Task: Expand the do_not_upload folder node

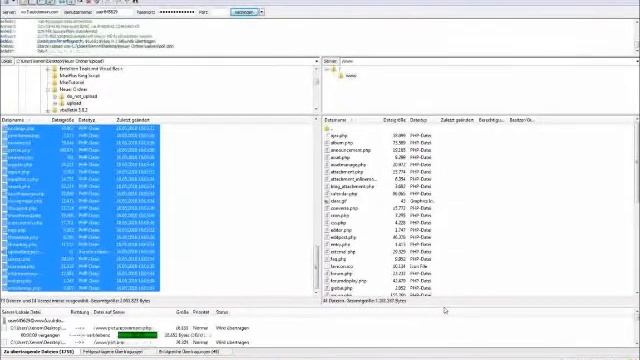Action: pos(55,97)
